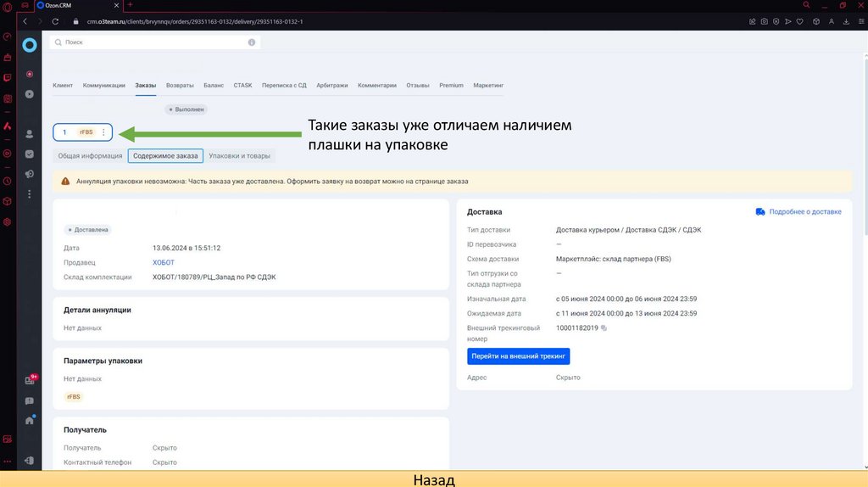868x487 pixels.
Task: Open the Маркетинг tab
Action: click(x=488, y=86)
